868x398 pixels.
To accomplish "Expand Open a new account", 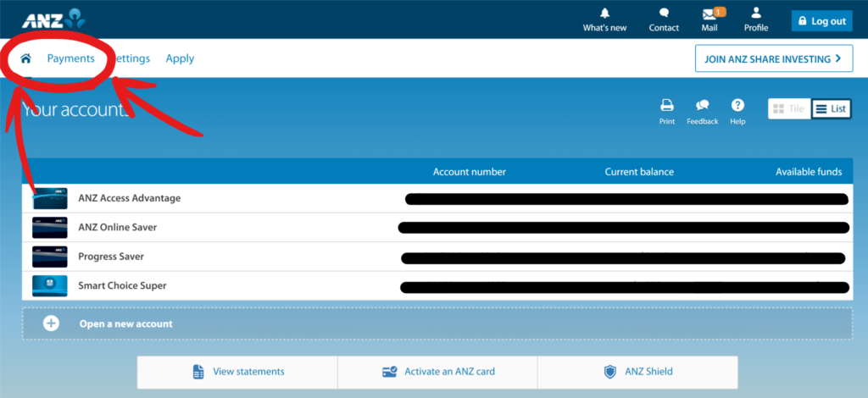I will pyautogui.click(x=125, y=323).
